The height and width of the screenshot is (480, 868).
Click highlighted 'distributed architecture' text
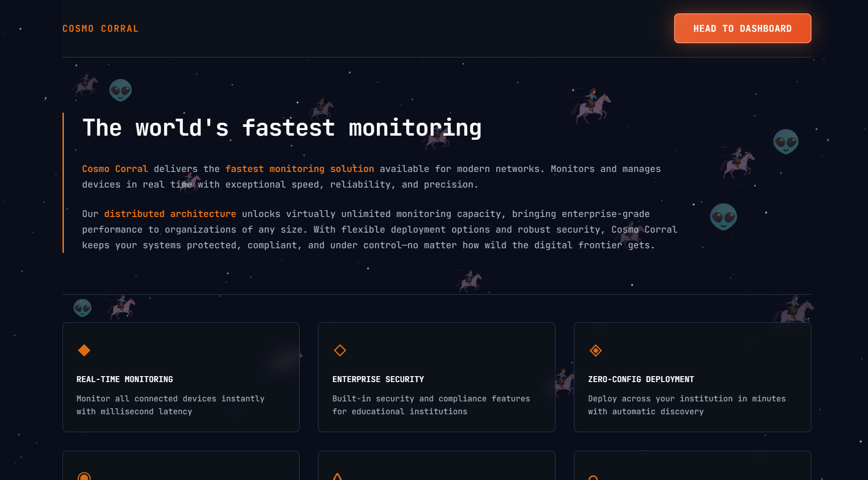[x=170, y=214]
